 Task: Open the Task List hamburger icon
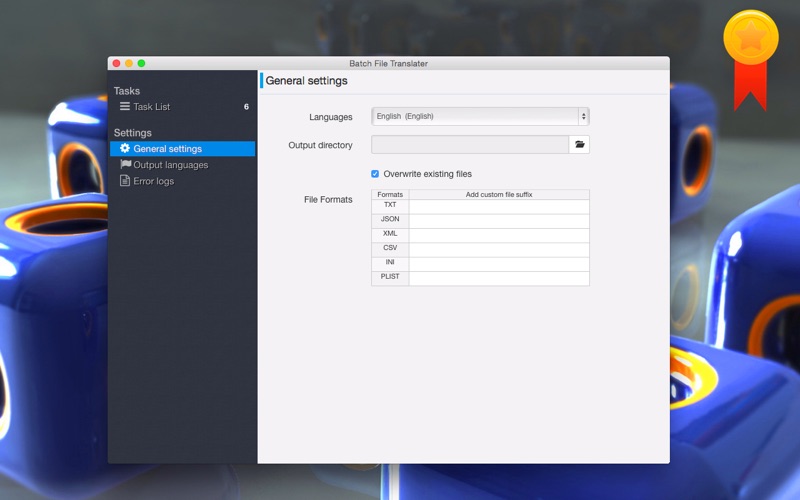coord(124,106)
